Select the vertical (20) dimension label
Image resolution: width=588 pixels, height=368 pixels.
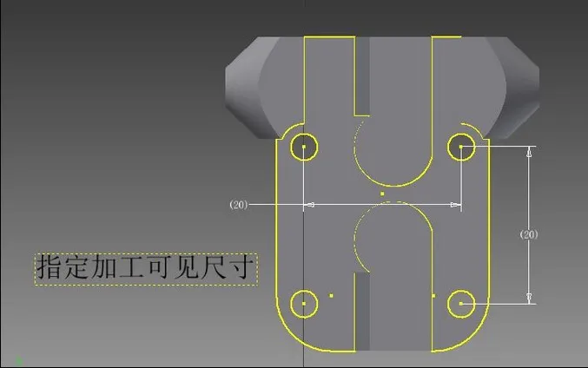529,234
